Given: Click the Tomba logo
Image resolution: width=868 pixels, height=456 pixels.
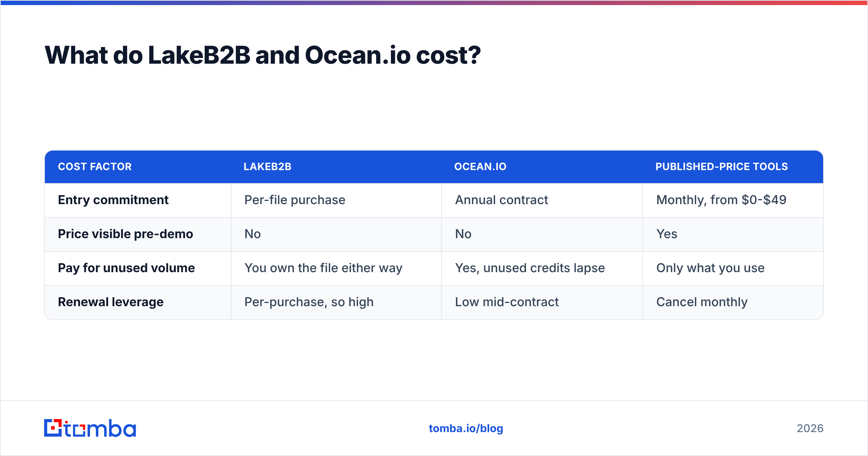Looking at the screenshot, I should 90,428.
